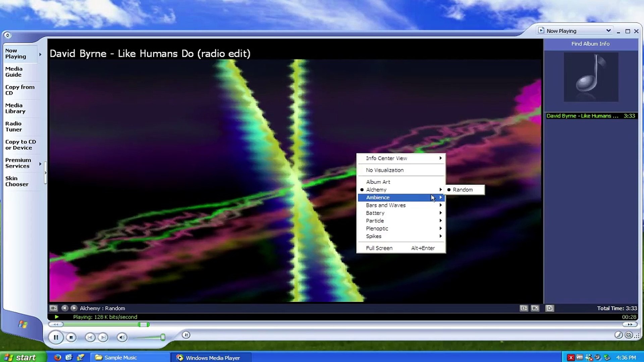Viewport: 644px width, 362px height.
Task: Click the stop button in media player
Action: (71, 337)
